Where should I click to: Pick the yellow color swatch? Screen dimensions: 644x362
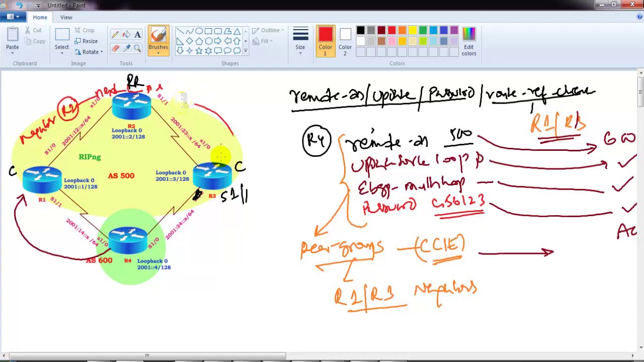pos(413,31)
